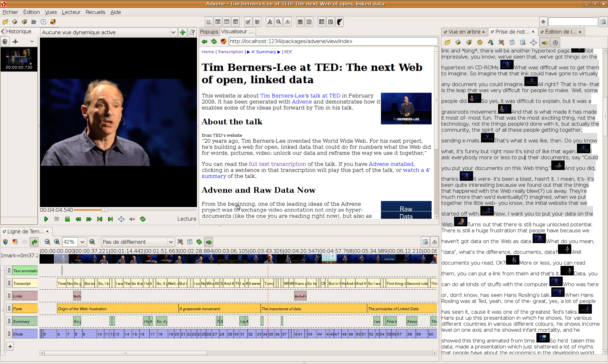This screenshot has height=364, width=608.
Task: Toggle the green arrow autoscroll button in timeline
Action: pyautogui.click(x=209, y=242)
